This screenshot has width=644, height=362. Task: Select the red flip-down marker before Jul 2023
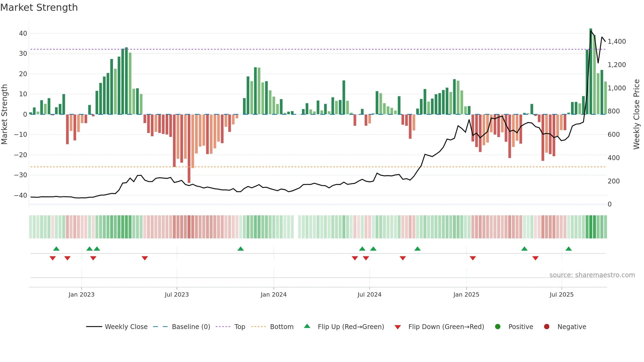[x=145, y=258]
